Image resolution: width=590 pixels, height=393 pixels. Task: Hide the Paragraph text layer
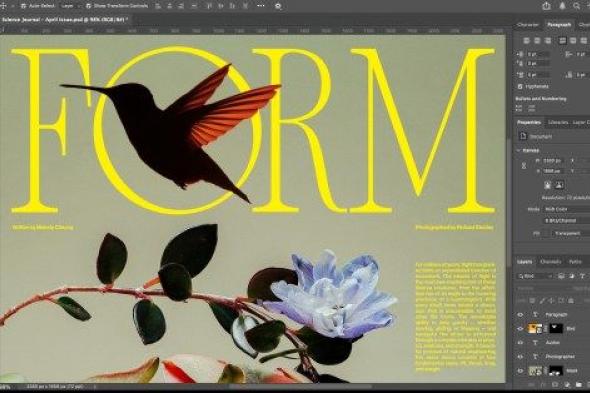pos(520,315)
